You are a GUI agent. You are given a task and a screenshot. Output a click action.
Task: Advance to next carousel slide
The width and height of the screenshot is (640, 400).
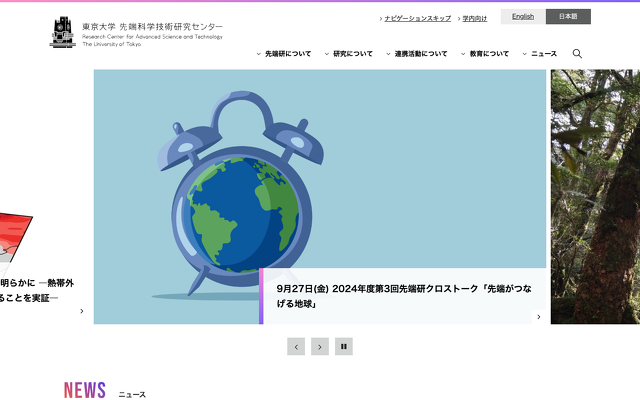pyautogui.click(x=320, y=347)
